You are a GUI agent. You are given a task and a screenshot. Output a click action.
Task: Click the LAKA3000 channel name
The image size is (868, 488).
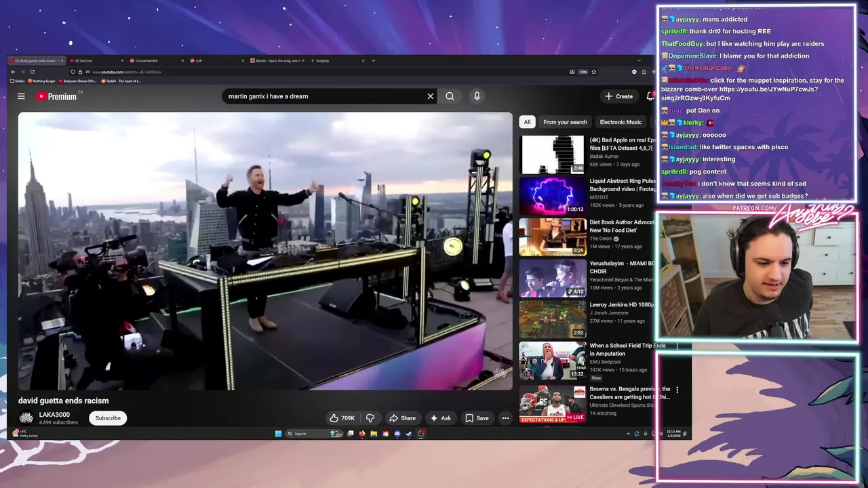pos(54,415)
